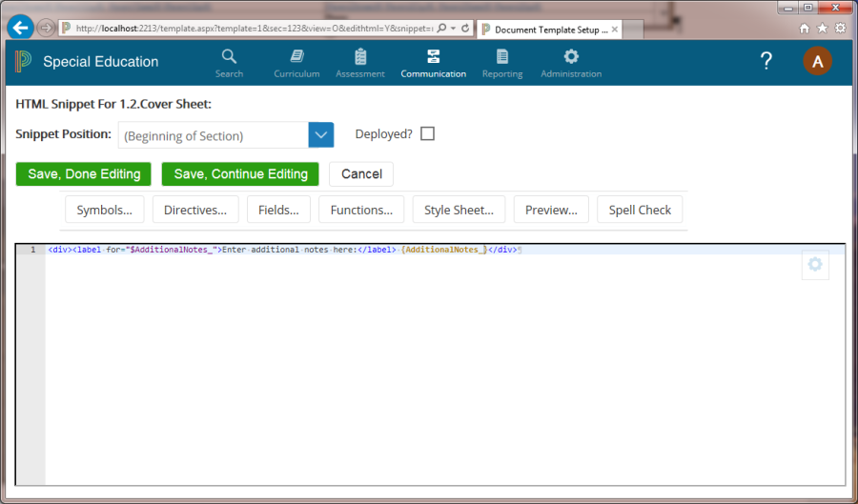
Task: Open the Administration gear icon
Action: click(x=571, y=57)
